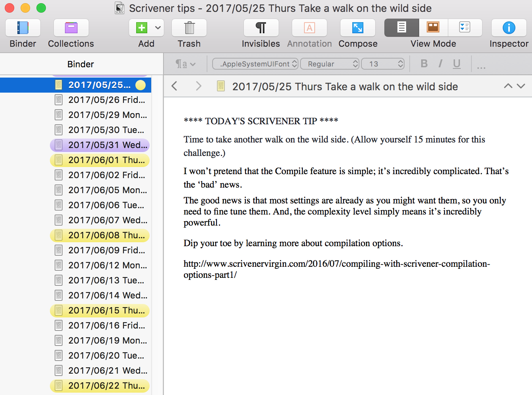This screenshot has width=532, height=395.
Task: Select the 2017/06/22 Thu... document
Action: pyautogui.click(x=100, y=386)
